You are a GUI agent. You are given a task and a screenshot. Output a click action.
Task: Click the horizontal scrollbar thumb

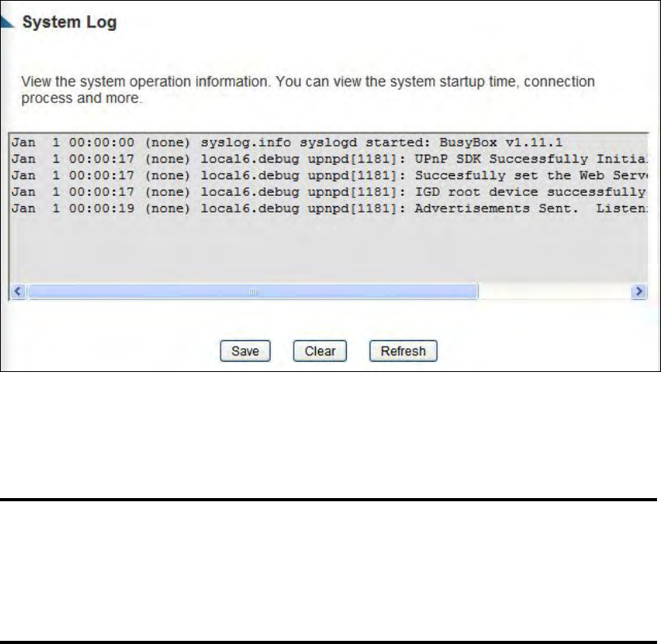253,291
